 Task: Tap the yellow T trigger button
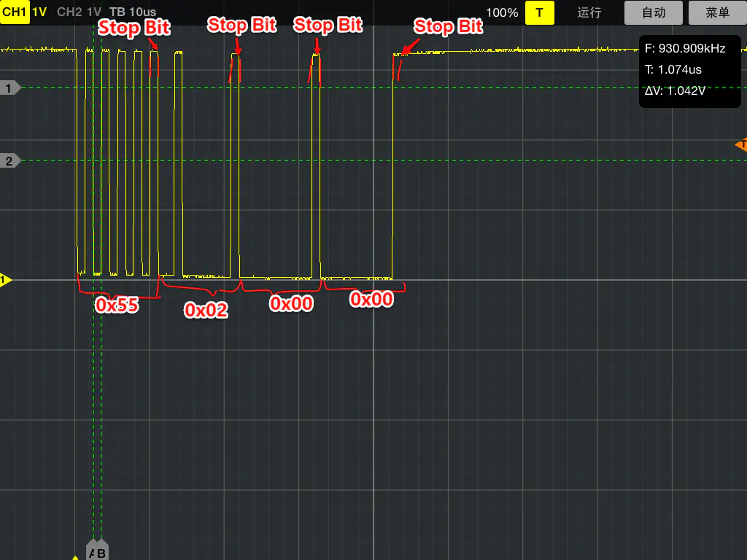pyautogui.click(x=539, y=12)
